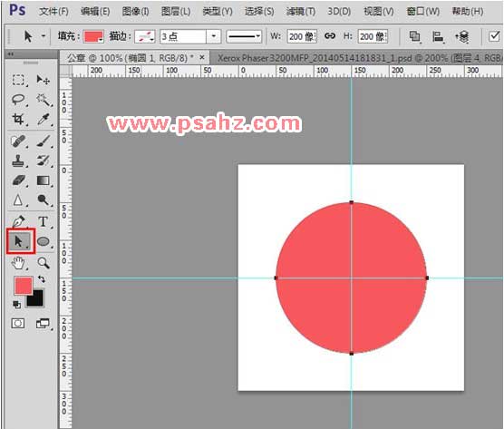The image size is (504, 429).
Task: Switch to the Xerox Phaser3200MFP document tab
Action: point(357,58)
